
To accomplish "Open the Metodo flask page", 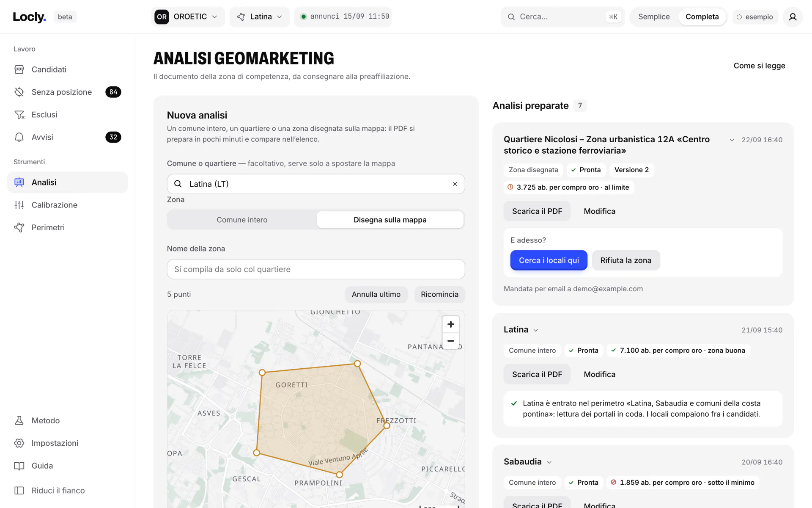I will tap(67, 420).
